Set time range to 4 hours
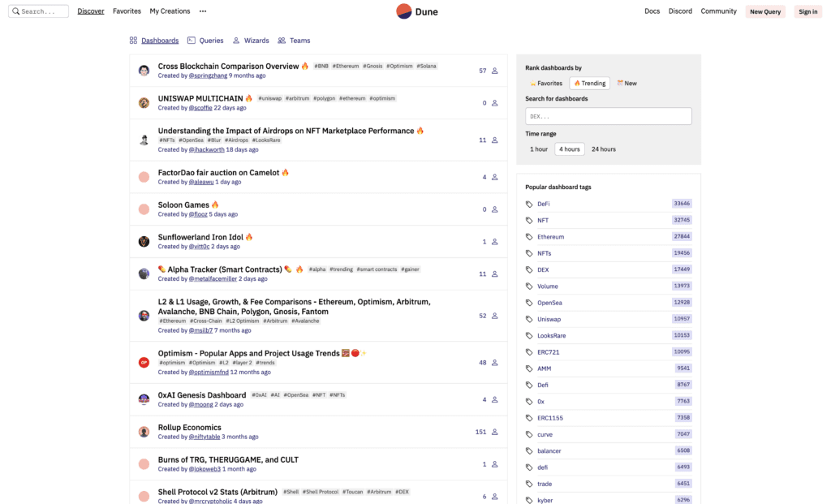The image size is (831, 504). pyautogui.click(x=569, y=149)
